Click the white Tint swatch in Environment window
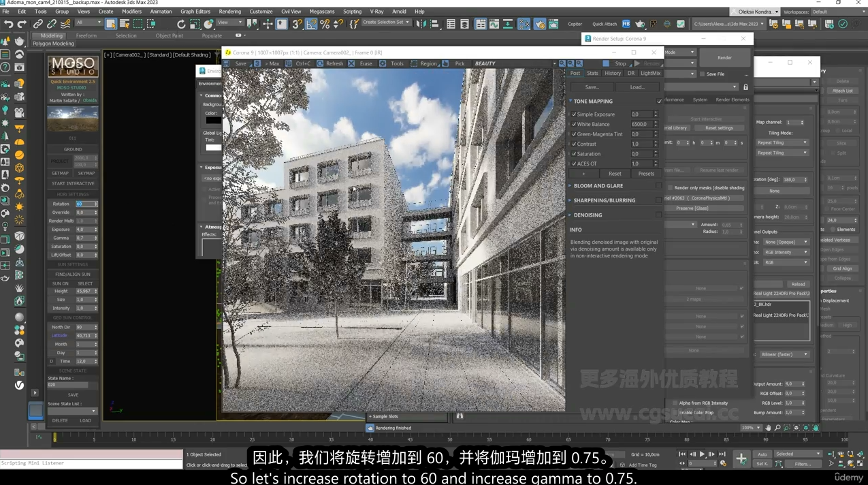This screenshot has height=485, width=868. click(214, 147)
